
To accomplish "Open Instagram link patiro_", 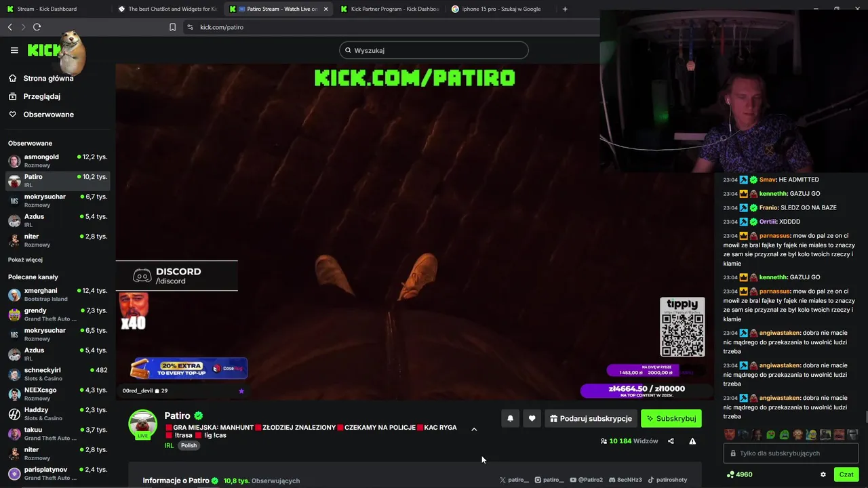I will tap(549, 480).
